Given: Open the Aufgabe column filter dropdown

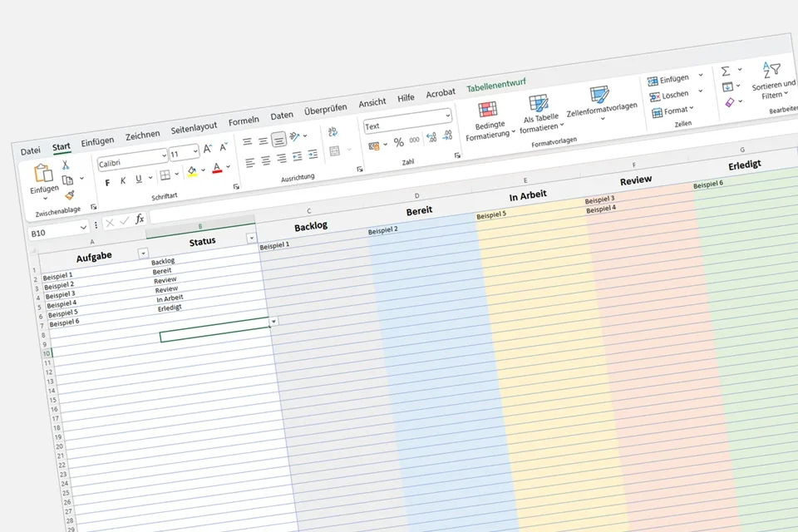Looking at the screenshot, I should tap(143, 253).
